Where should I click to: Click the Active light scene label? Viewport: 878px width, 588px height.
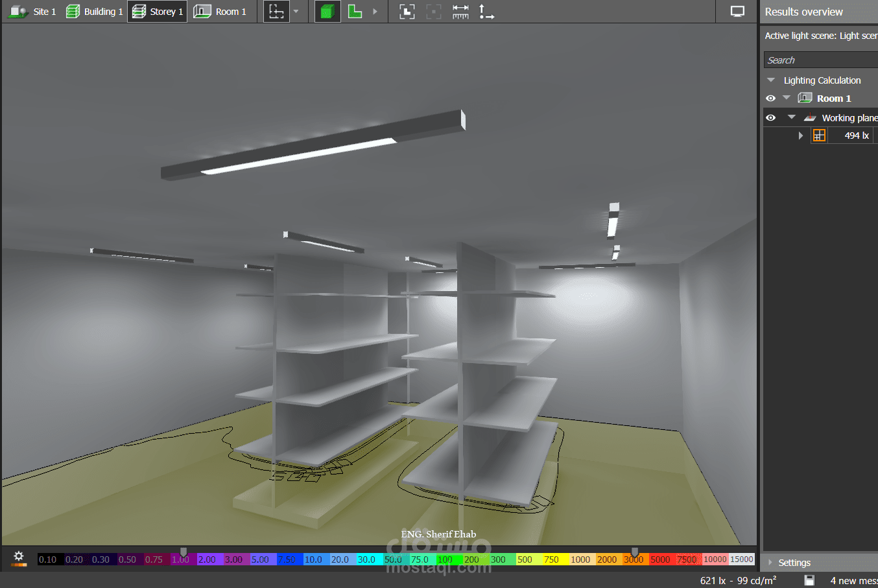click(821, 36)
